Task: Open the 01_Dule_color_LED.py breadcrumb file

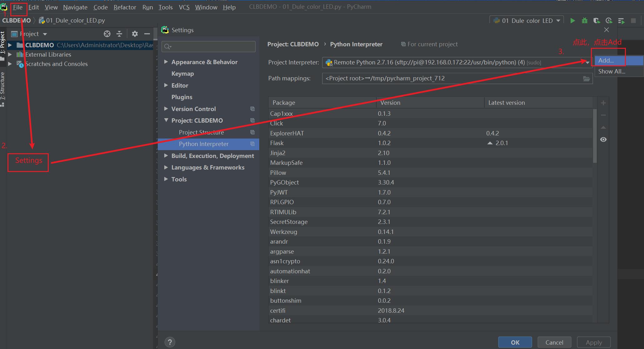Action: [72, 20]
